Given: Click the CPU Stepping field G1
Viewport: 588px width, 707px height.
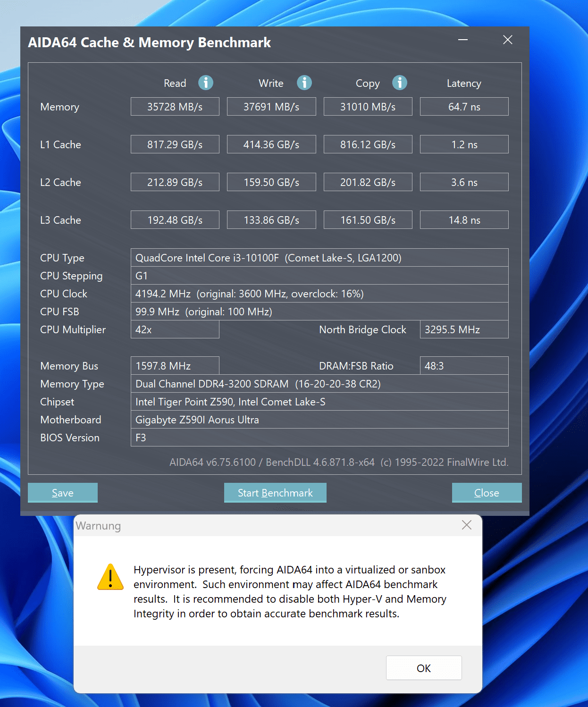Looking at the screenshot, I should click(319, 276).
